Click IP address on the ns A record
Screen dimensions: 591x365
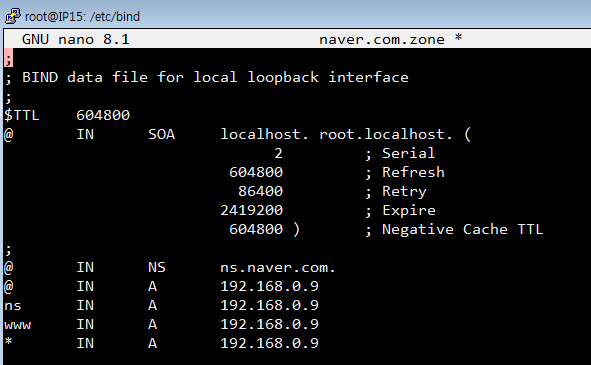coord(269,305)
